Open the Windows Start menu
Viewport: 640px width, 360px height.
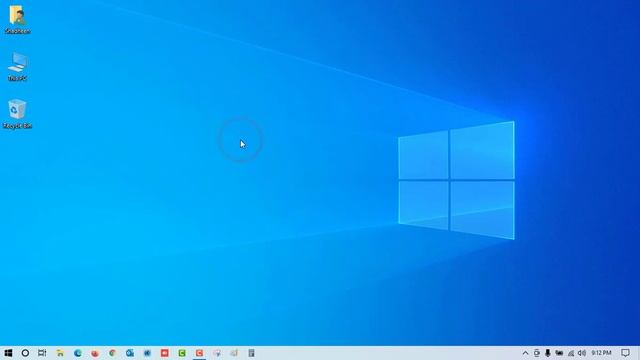8,353
